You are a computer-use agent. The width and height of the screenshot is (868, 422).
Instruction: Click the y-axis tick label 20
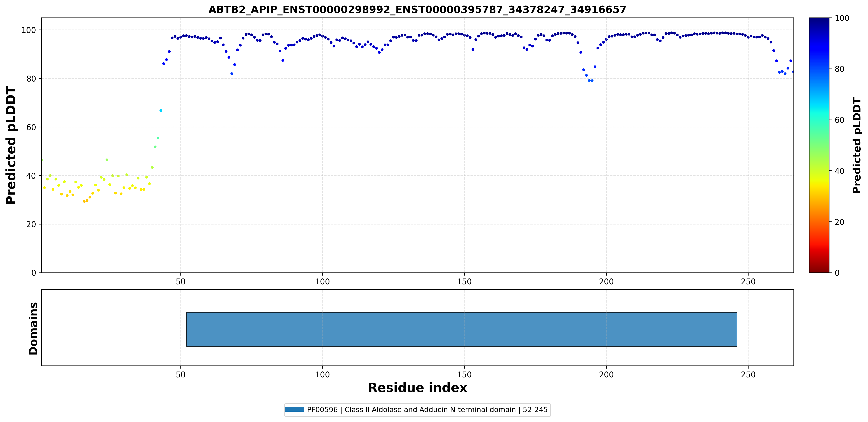pos(31,224)
